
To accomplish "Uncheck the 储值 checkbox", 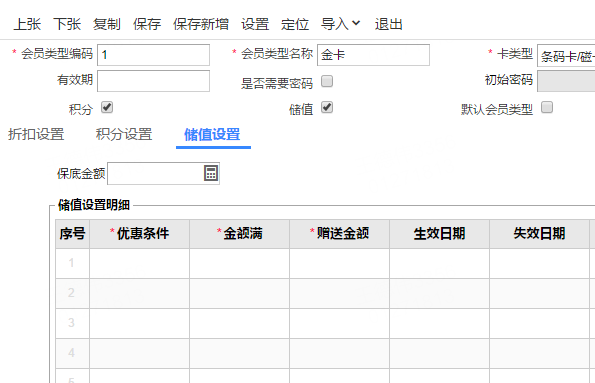I will click(327, 107).
